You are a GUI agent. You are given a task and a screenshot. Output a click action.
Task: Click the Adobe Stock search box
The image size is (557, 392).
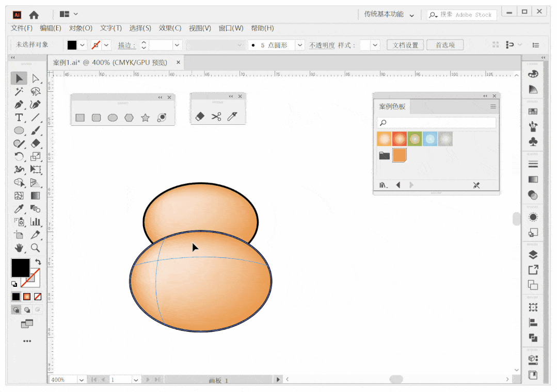462,14
